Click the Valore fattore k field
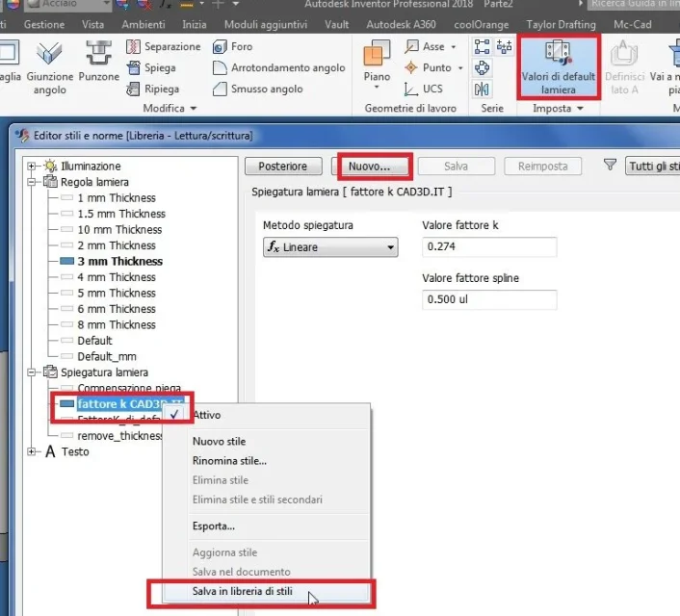Screen dimensions: 680x616 [x=489, y=246]
